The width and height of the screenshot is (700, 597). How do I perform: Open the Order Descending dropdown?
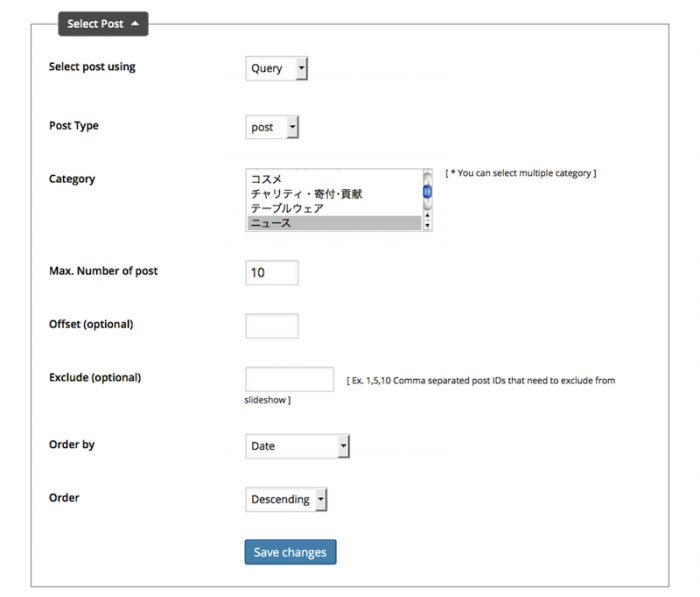click(286, 499)
